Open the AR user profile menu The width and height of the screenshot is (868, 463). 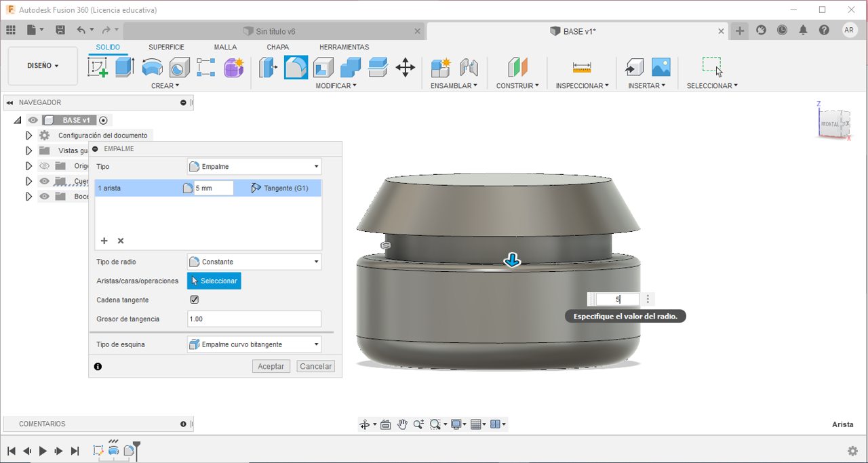(x=850, y=31)
